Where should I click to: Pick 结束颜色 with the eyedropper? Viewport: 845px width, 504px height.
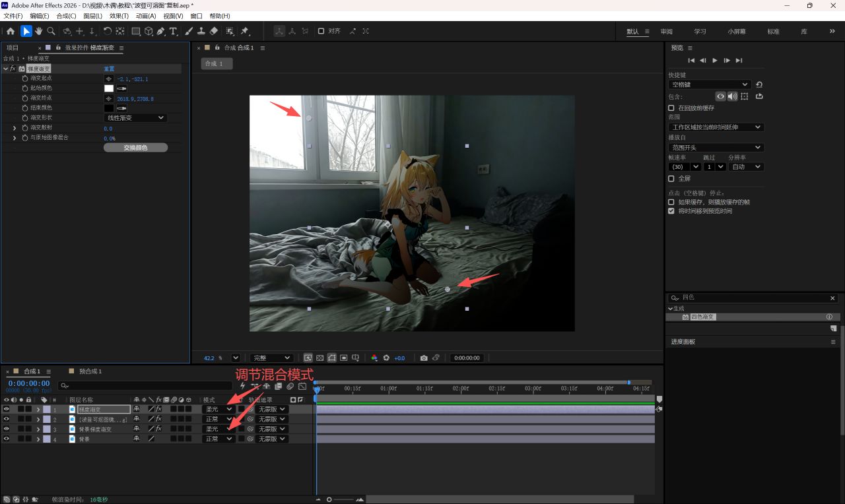pos(122,108)
